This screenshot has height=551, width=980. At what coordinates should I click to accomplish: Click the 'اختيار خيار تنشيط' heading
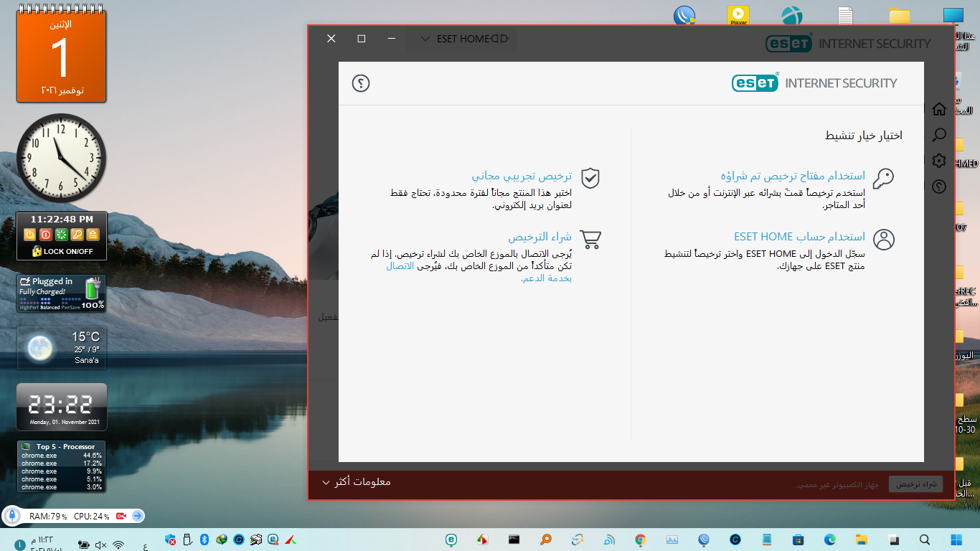[863, 135]
